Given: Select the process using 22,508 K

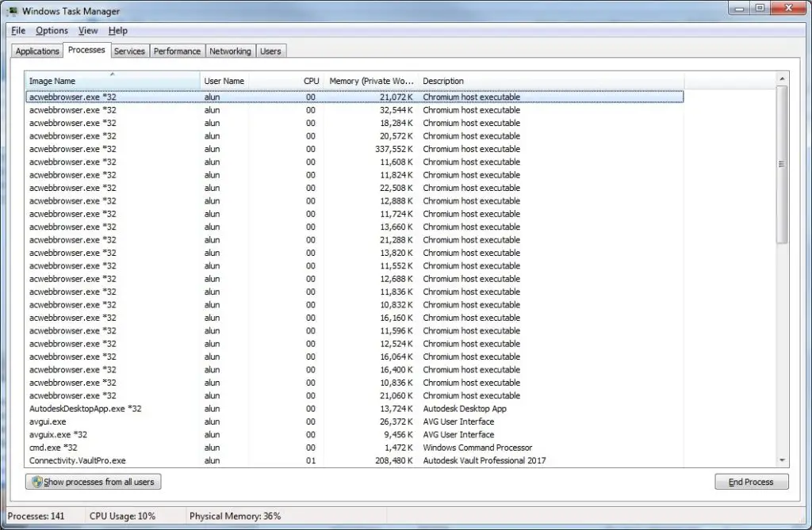Looking at the screenshot, I should (x=354, y=188).
